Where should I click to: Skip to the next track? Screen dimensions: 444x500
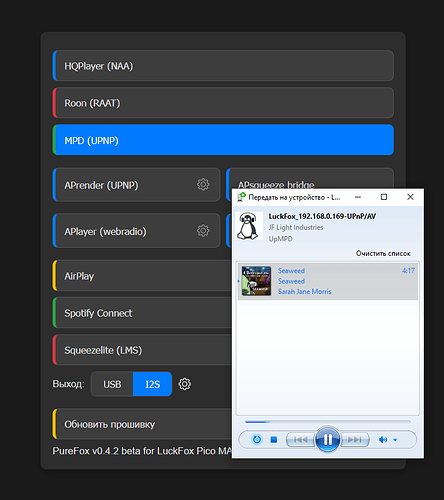[x=355, y=440]
